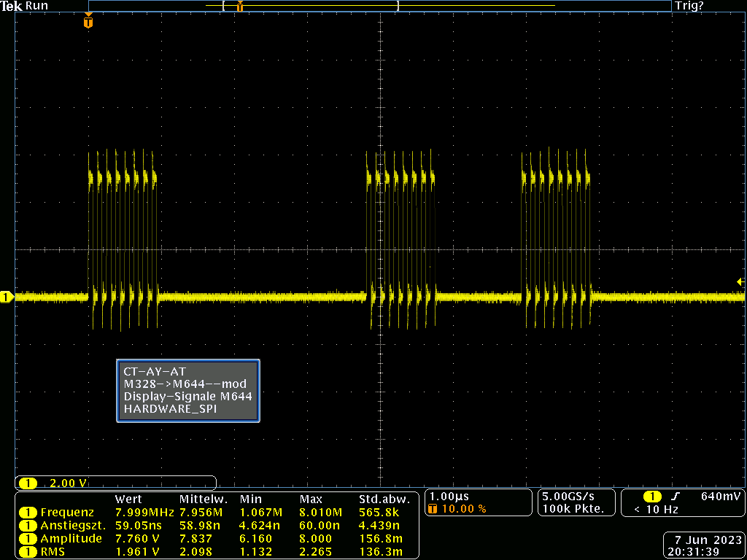Viewport: 747px width, 560px height.
Task: Click the Frequenz measurement channel badge
Action: coord(28,513)
